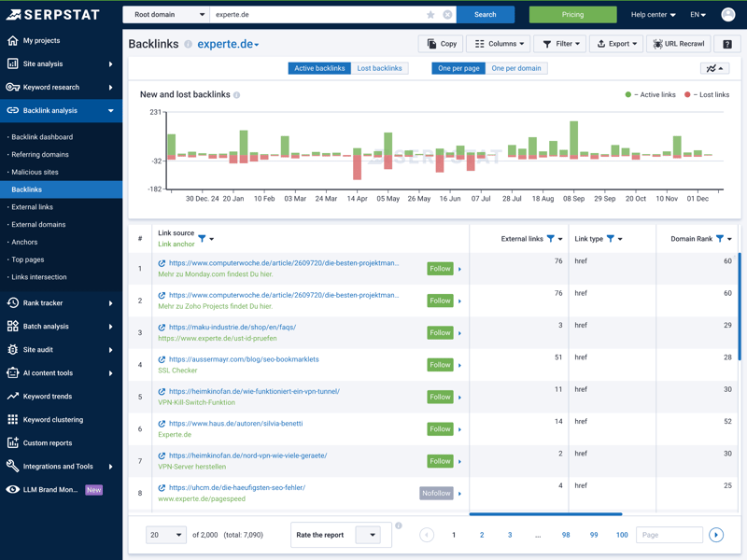
Task: Click the help question mark button
Action: point(727,44)
